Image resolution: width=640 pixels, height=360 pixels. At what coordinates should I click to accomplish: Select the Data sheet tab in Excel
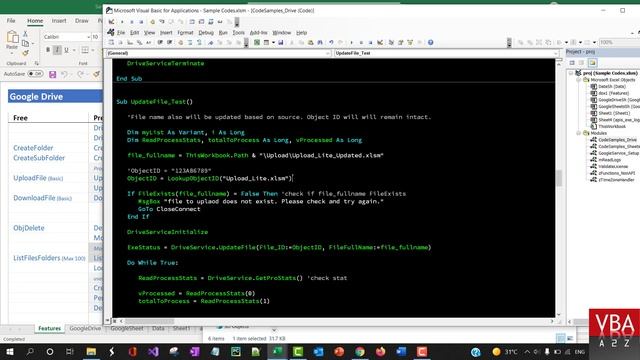[158, 328]
